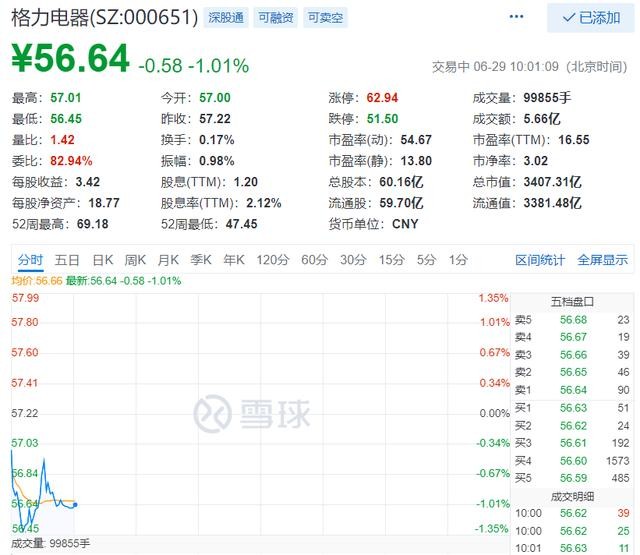
Task: Select the 30分 chart tab
Action: [353, 260]
